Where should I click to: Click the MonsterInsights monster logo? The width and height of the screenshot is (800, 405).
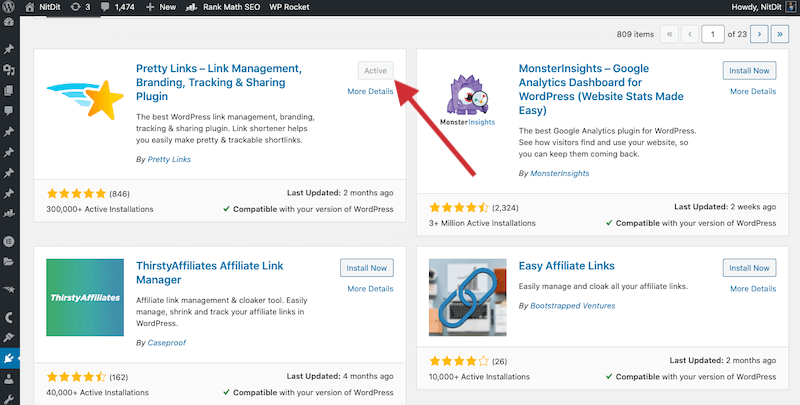[467, 99]
